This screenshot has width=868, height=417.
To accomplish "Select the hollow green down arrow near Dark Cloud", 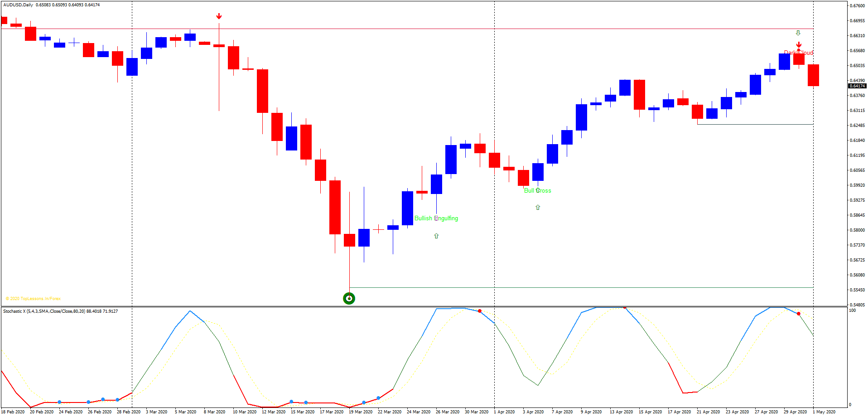I will pos(798,33).
